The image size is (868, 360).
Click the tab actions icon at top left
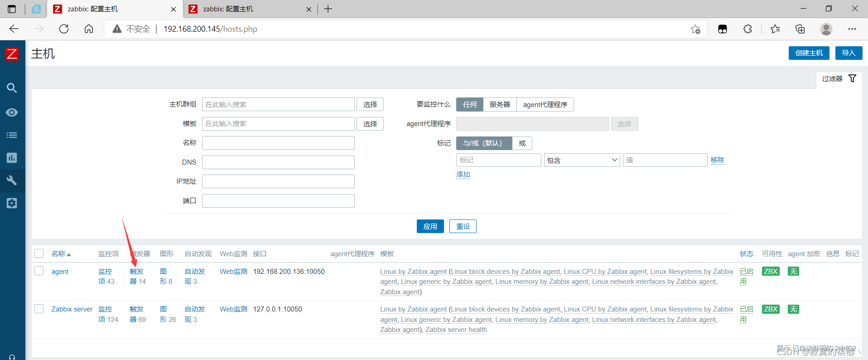pyautogui.click(x=12, y=9)
